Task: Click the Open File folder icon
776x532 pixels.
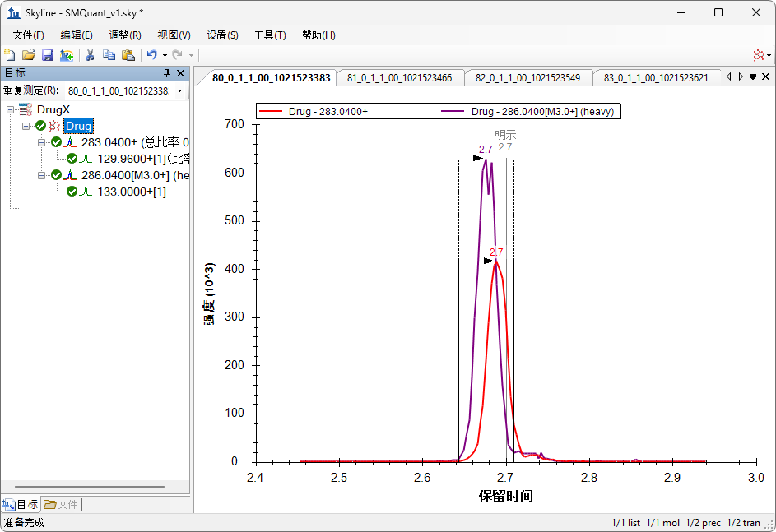Action: tap(29, 55)
